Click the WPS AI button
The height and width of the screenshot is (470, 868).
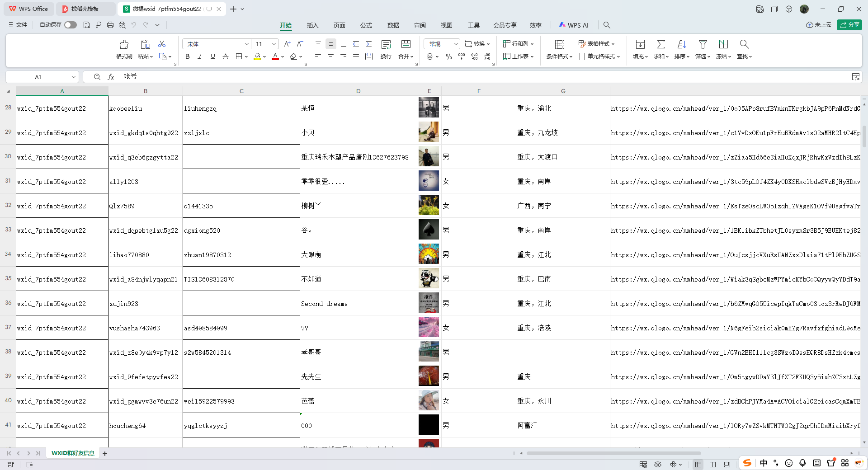574,25
